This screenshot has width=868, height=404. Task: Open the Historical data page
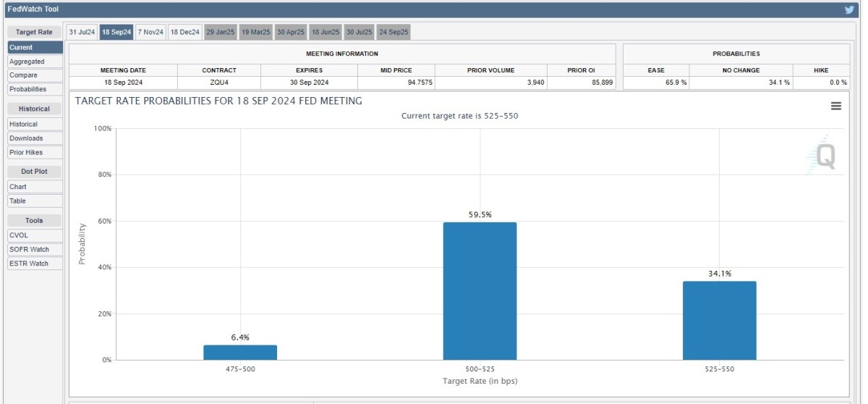click(x=35, y=124)
